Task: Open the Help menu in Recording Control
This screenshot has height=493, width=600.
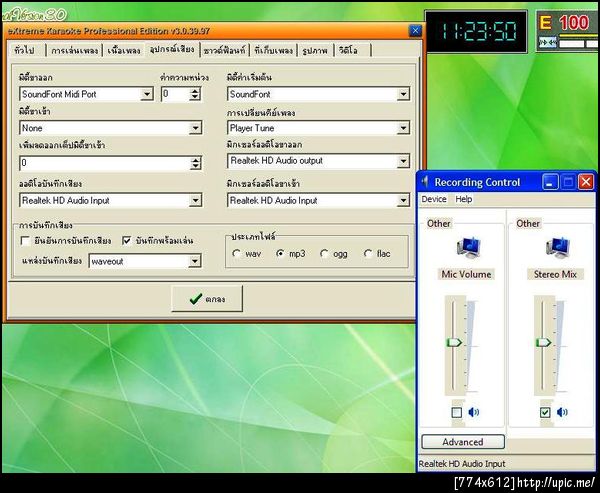Action: pyautogui.click(x=463, y=199)
